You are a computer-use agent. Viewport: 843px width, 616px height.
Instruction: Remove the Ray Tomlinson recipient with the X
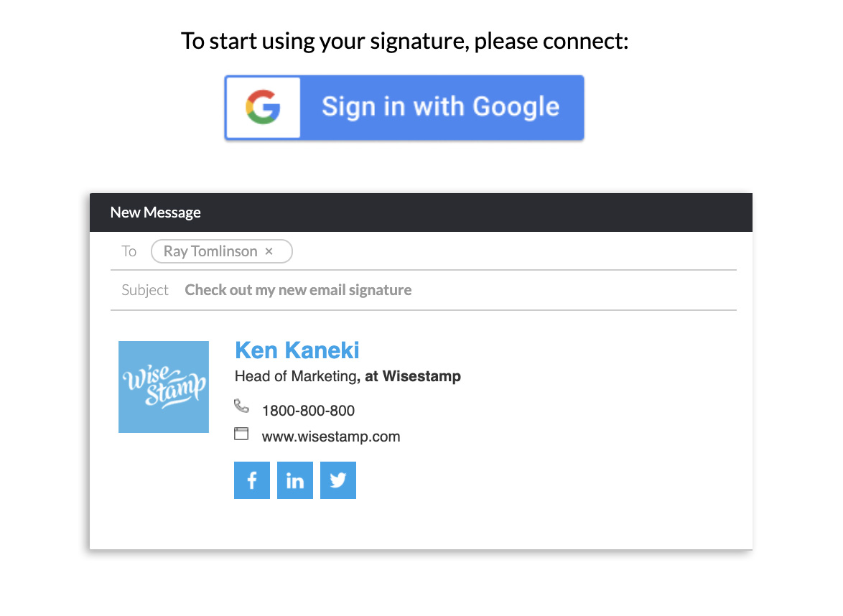point(269,251)
